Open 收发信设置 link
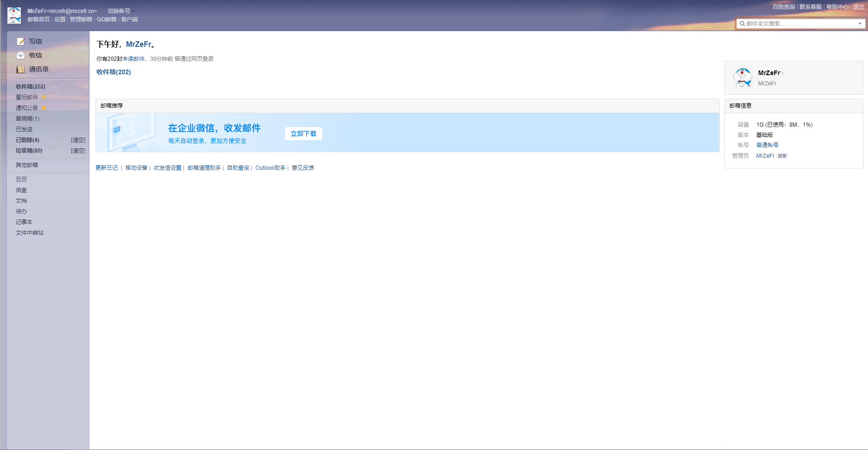 [x=167, y=167]
